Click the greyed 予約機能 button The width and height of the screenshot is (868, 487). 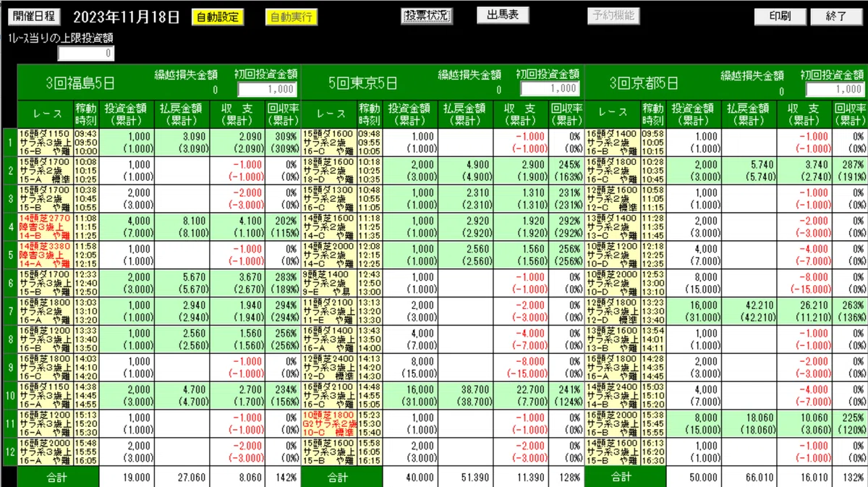coord(613,15)
